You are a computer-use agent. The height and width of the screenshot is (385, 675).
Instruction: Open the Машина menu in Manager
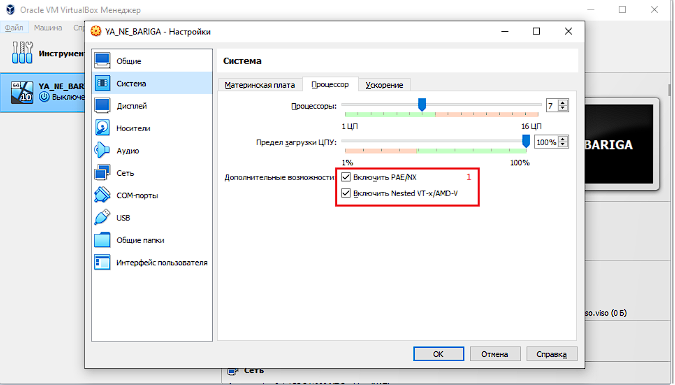(x=48, y=28)
